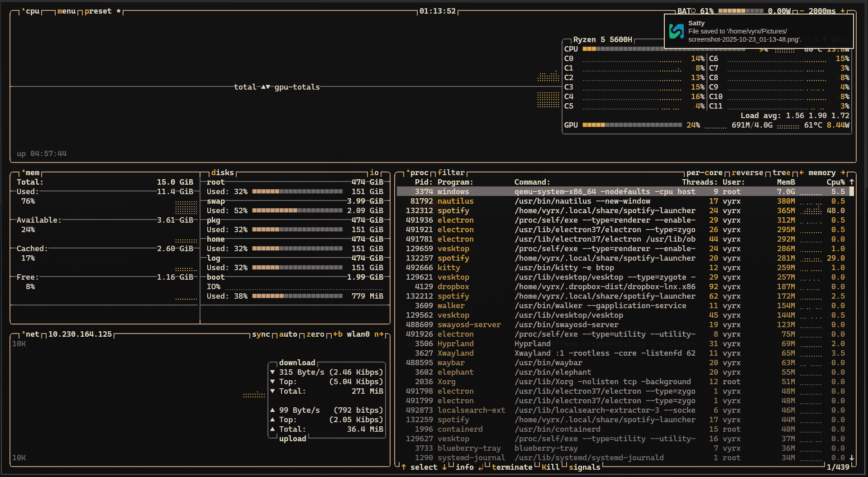
Task: Select the blueberry-tray process row
Action: click(x=623, y=448)
